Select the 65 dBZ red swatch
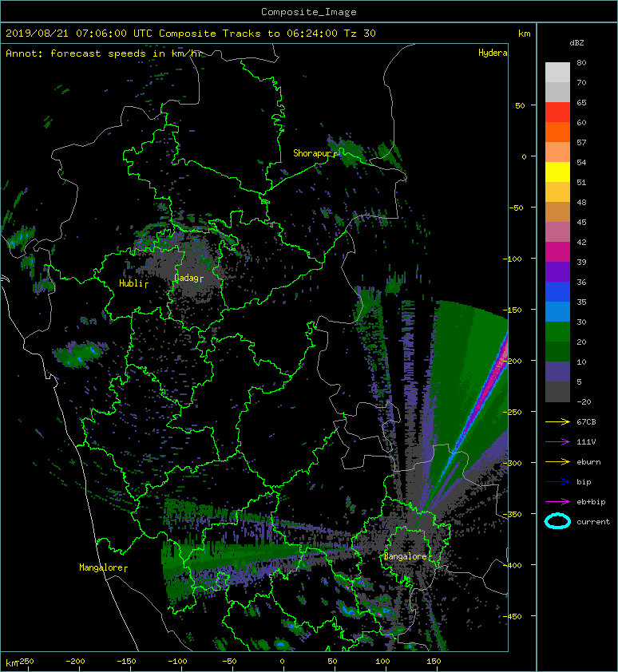Image resolution: width=618 pixels, height=672 pixels. [x=557, y=113]
